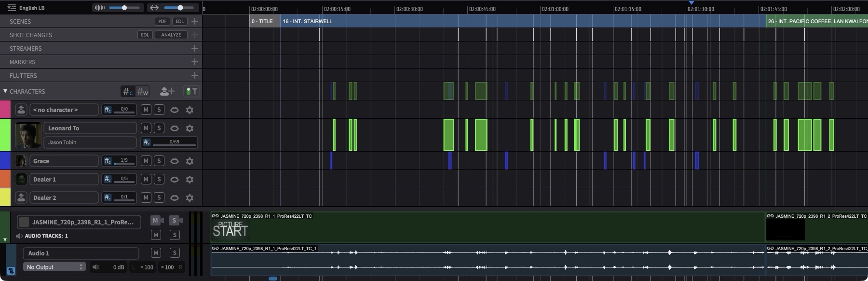
Task: Adjust the waveform height slider
Action: point(124,8)
